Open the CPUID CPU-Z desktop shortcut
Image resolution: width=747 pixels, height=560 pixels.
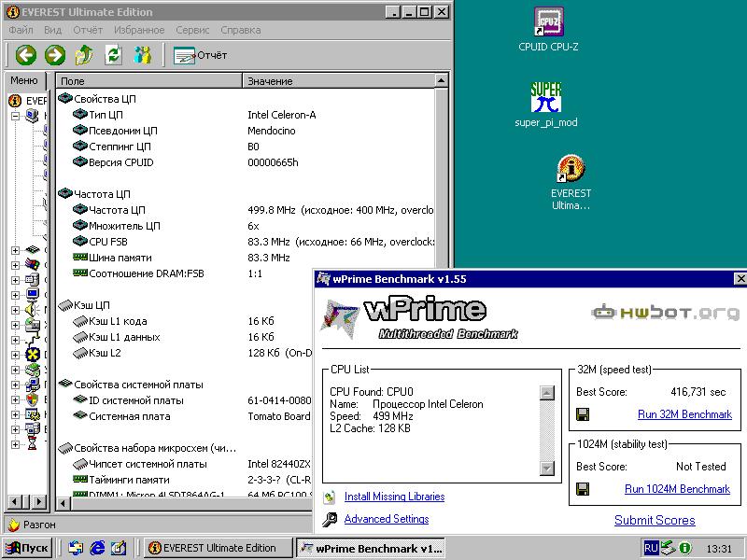548,30
